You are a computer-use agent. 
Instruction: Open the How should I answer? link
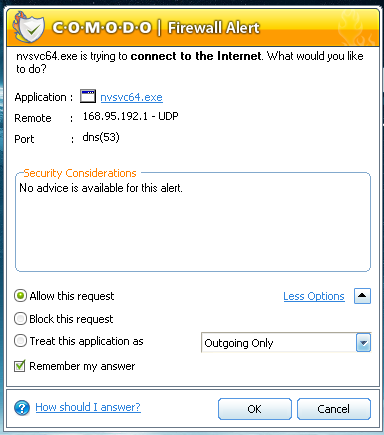pyautogui.click(x=88, y=407)
